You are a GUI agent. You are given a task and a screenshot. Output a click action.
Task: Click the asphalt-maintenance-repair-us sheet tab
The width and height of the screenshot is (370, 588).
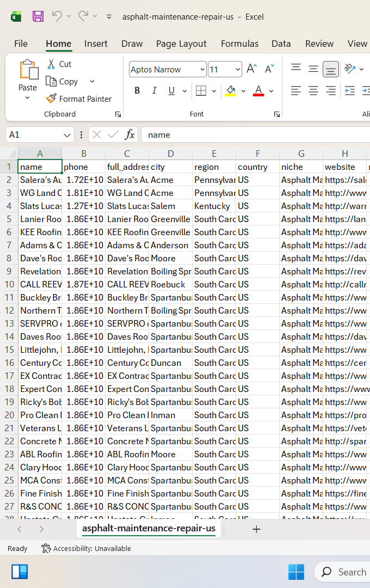149,528
